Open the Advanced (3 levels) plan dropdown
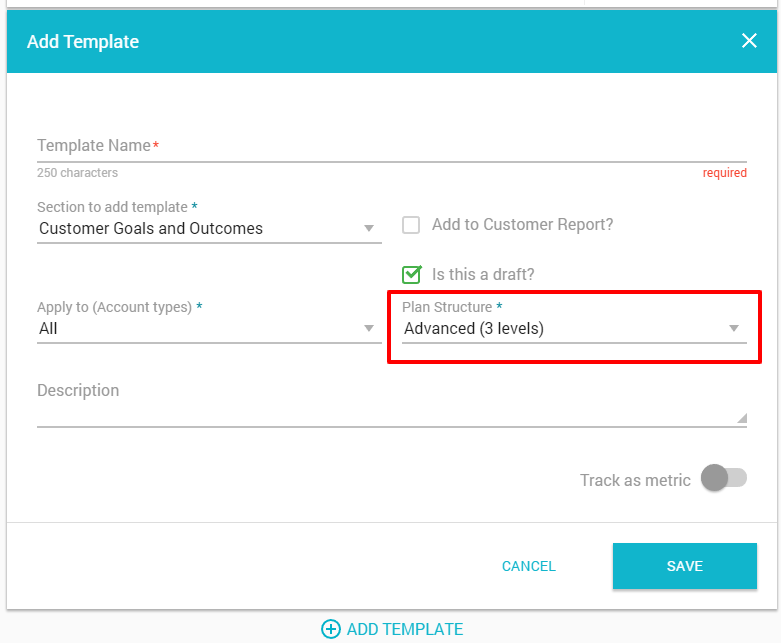Image resolution: width=781 pixels, height=643 pixels. (x=574, y=329)
